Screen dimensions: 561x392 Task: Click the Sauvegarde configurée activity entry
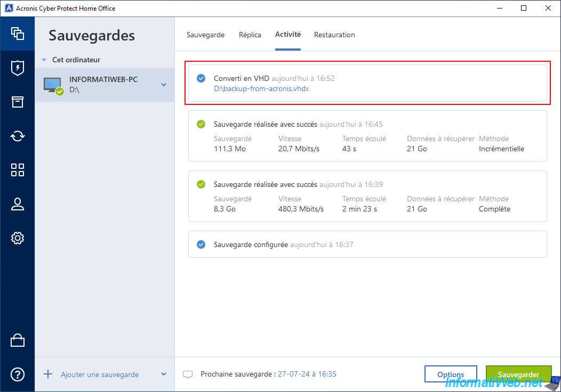coord(367,244)
